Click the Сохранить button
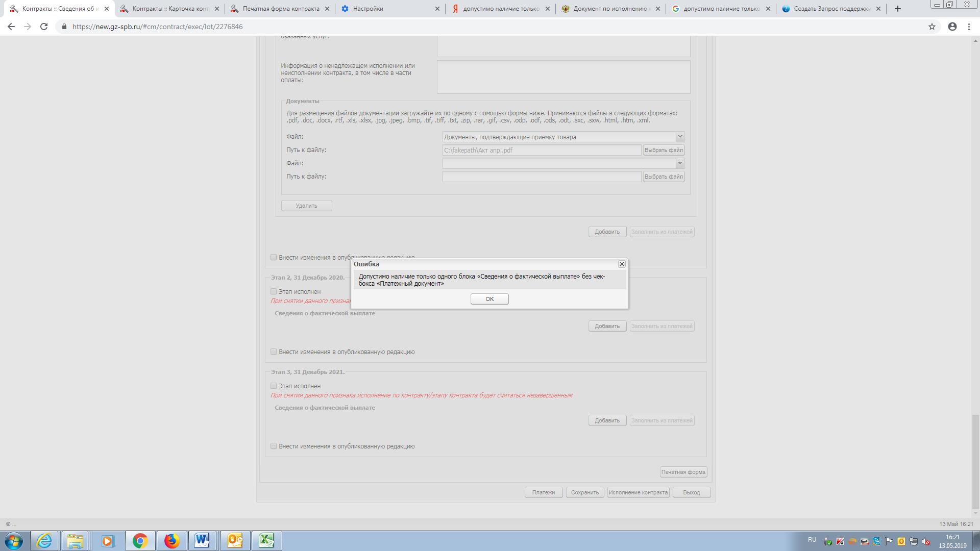This screenshot has height=551, width=980. (x=584, y=492)
